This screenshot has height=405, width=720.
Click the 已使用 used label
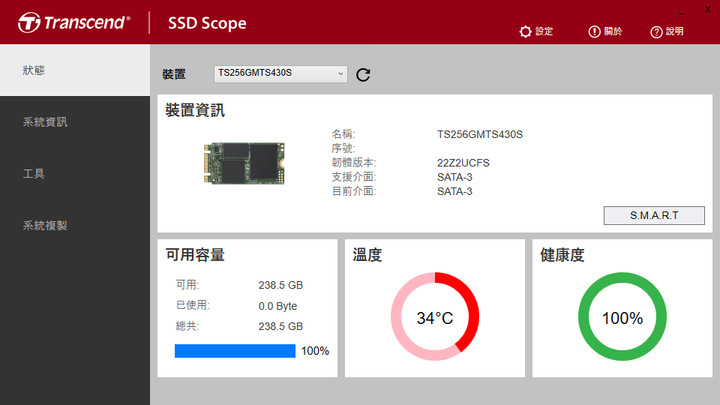[192, 305]
